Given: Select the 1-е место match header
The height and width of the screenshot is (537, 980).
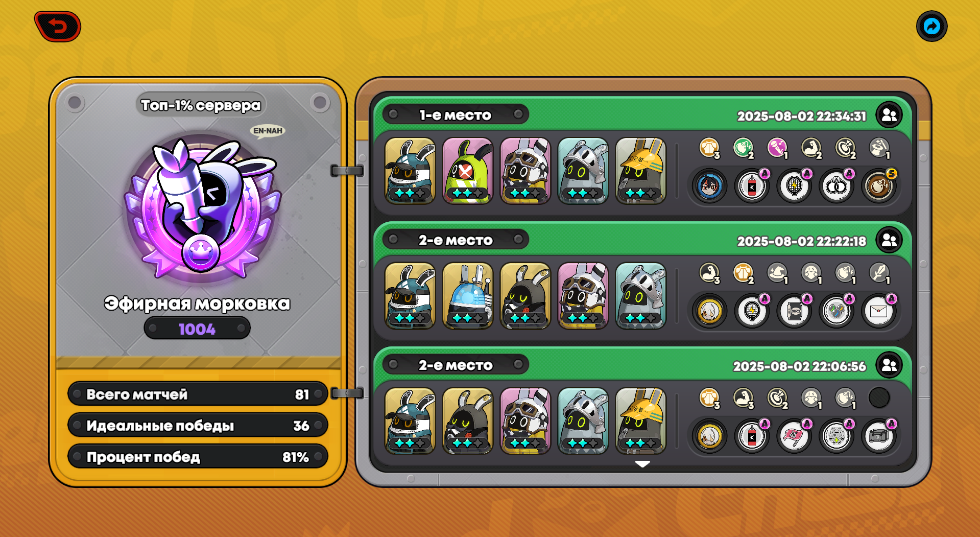Looking at the screenshot, I should [455, 114].
